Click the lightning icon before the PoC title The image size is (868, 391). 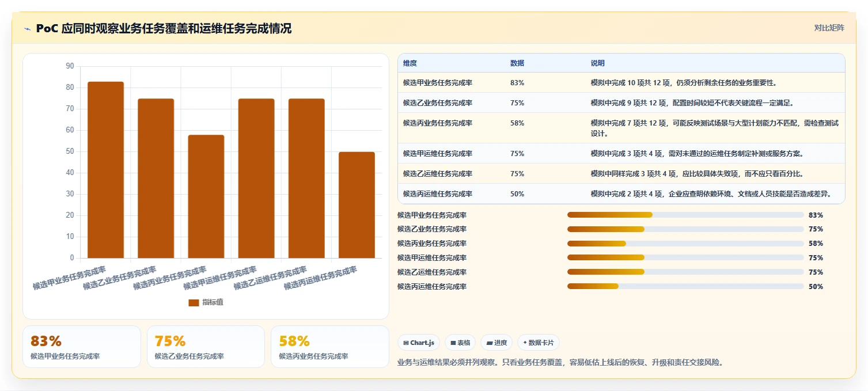[x=27, y=29]
